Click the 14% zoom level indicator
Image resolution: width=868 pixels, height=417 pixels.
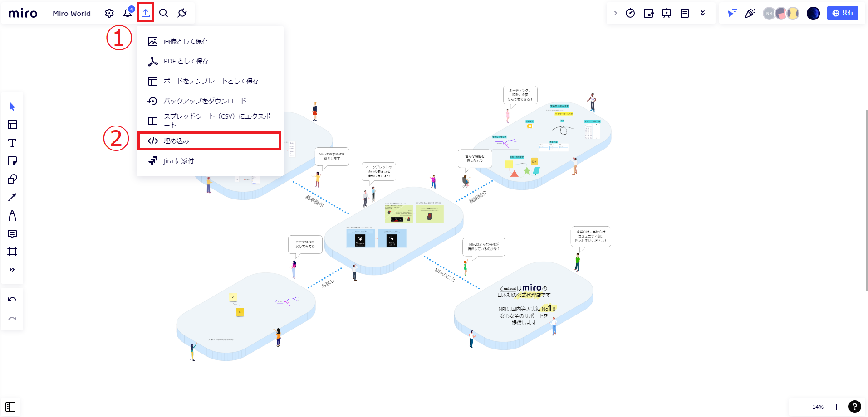coord(818,407)
